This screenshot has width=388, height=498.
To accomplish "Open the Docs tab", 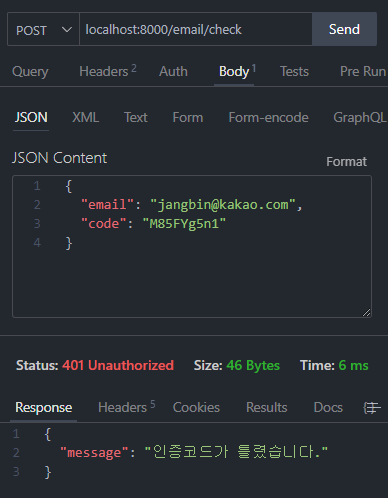I will tap(328, 407).
